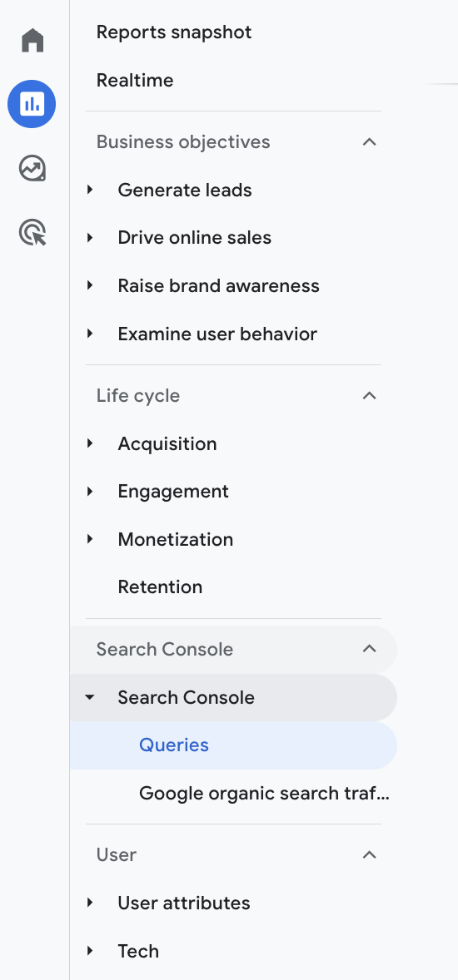
Task: Select the Reports bar chart icon
Action: point(32,104)
